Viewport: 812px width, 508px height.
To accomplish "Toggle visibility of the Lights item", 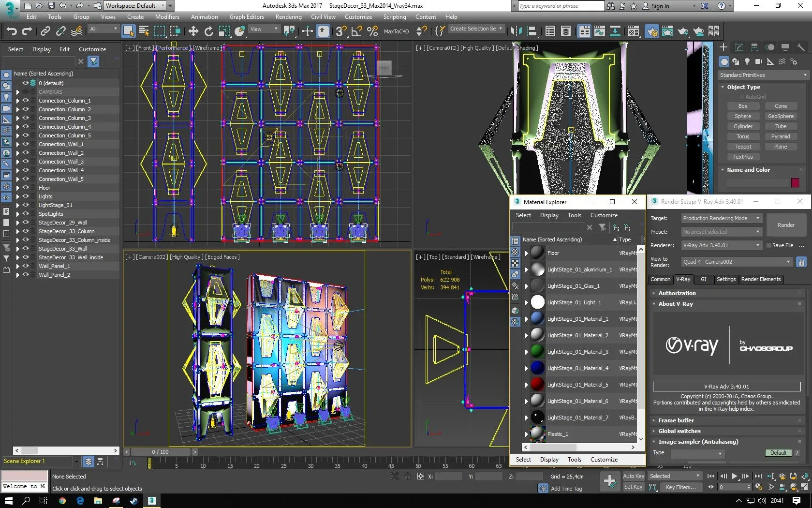I will pyautogui.click(x=26, y=196).
